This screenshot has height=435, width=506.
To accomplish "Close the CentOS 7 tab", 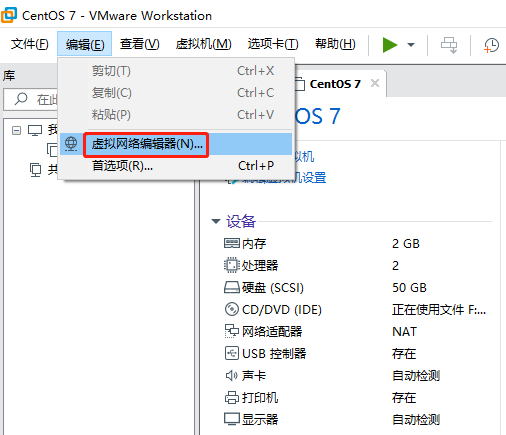I will coord(375,83).
